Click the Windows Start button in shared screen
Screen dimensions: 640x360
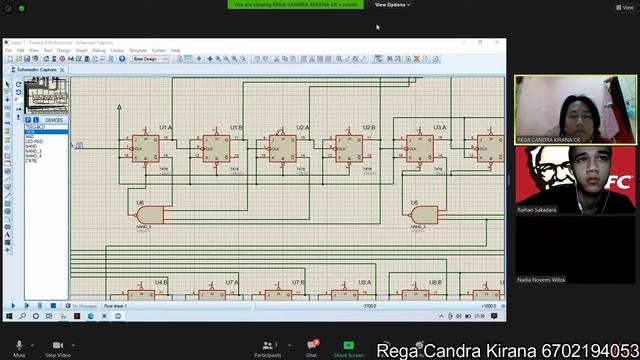pyautogui.click(x=9, y=316)
